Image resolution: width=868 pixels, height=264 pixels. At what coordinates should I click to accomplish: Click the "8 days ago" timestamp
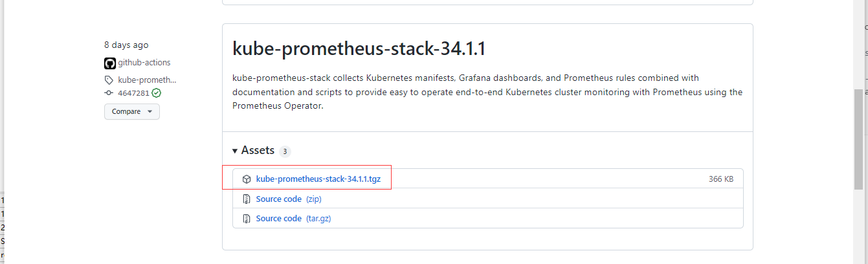coord(126,45)
